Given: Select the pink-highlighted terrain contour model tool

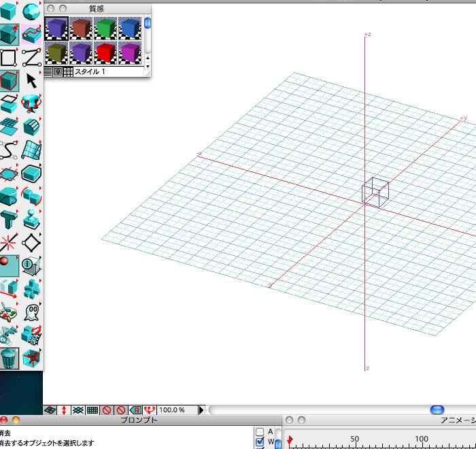Looking at the screenshot, I should click(x=31, y=34).
